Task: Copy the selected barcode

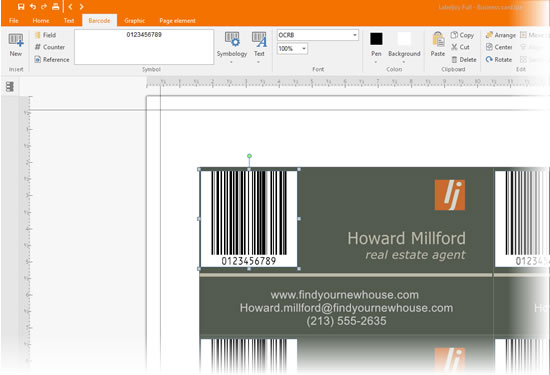Action: [462, 35]
